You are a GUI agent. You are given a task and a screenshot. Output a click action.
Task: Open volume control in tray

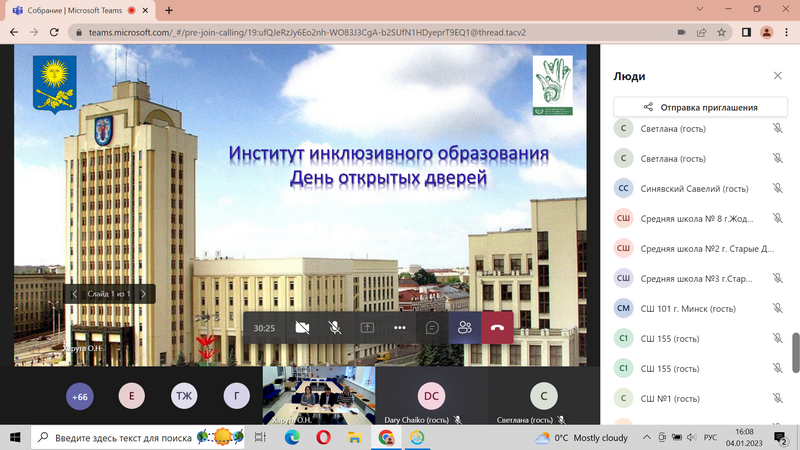tap(692, 437)
